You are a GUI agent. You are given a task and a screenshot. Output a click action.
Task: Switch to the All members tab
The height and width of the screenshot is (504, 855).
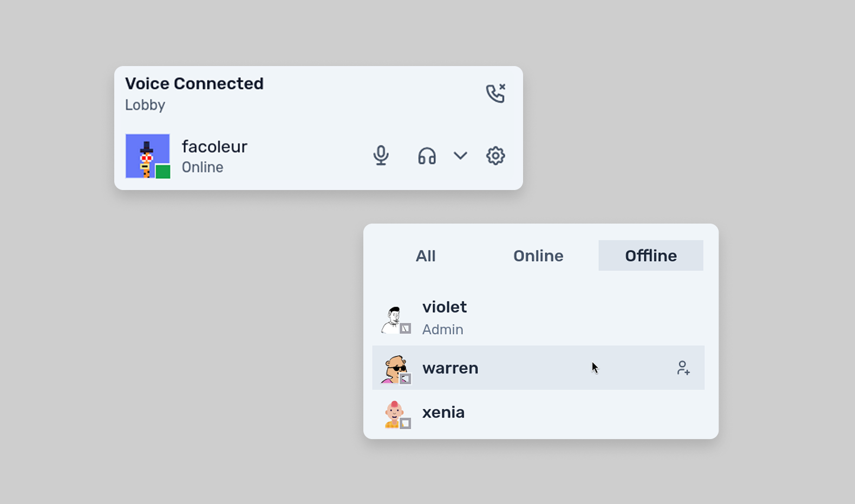(x=426, y=256)
